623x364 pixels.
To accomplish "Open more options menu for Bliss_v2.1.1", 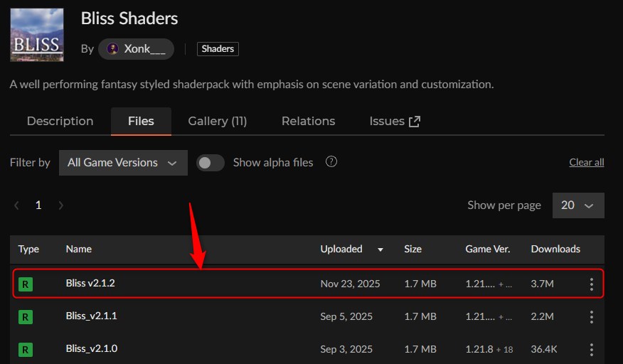I will point(592,316).
